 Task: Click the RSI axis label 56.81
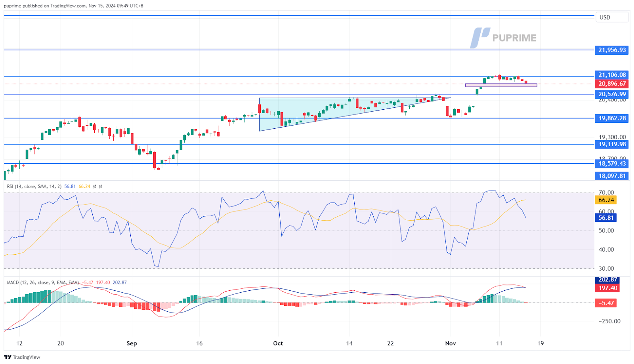606,217
